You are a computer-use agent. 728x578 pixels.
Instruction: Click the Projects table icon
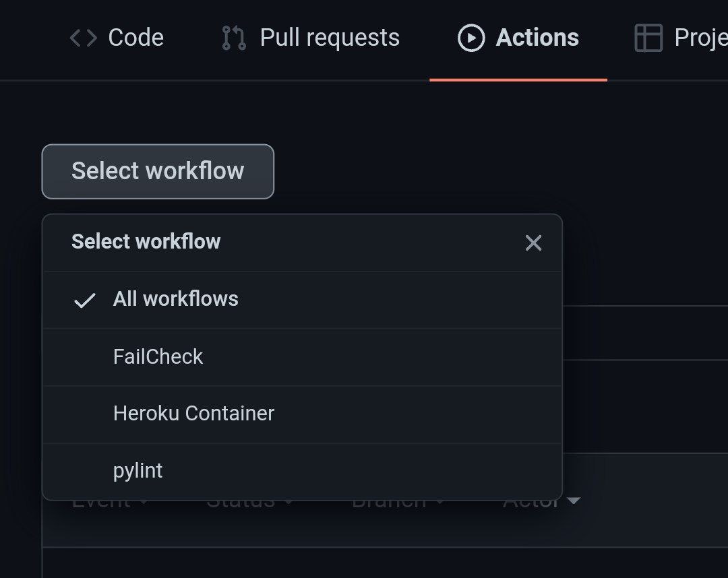coord(648,38)
